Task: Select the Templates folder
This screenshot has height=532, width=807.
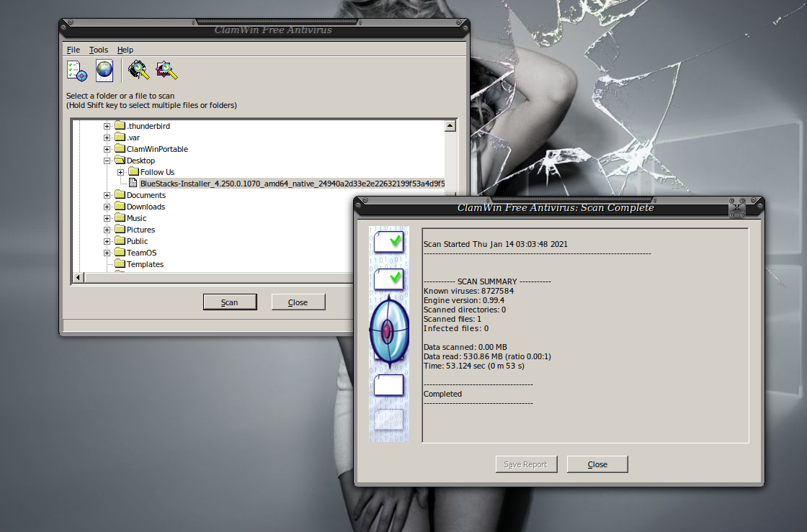Action: click(145, 264)
